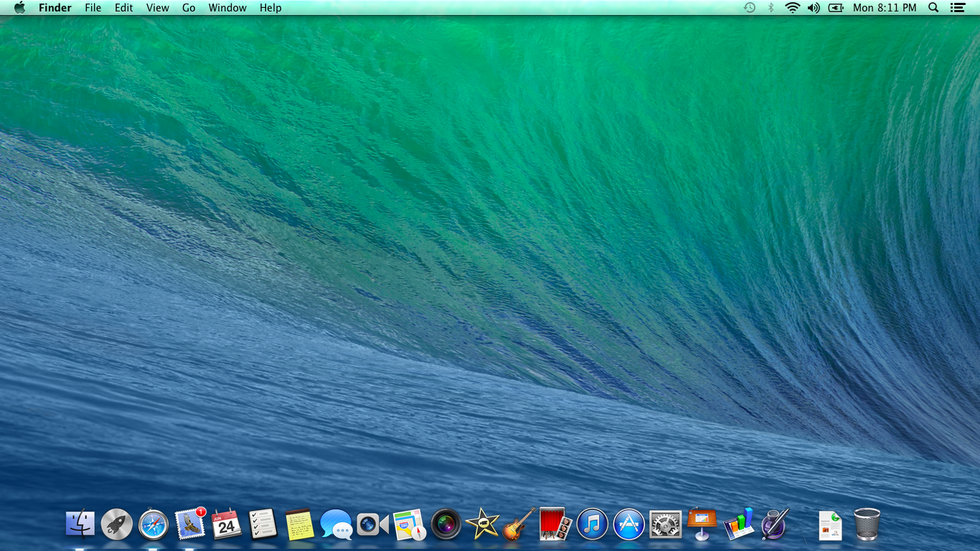Open Numbers bar chart icon
Screen dimensions: 980x551
(739, 524)
